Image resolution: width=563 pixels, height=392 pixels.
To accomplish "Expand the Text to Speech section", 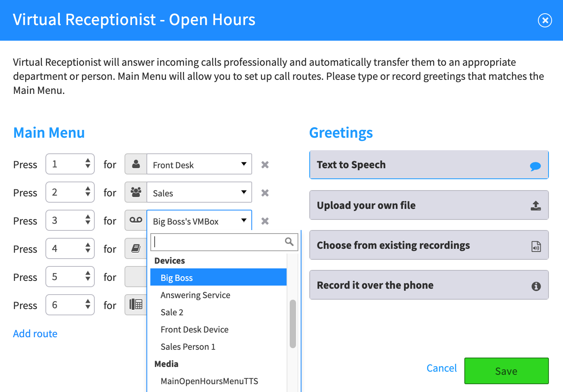I will pyautogui.click(x=429, y=165).
